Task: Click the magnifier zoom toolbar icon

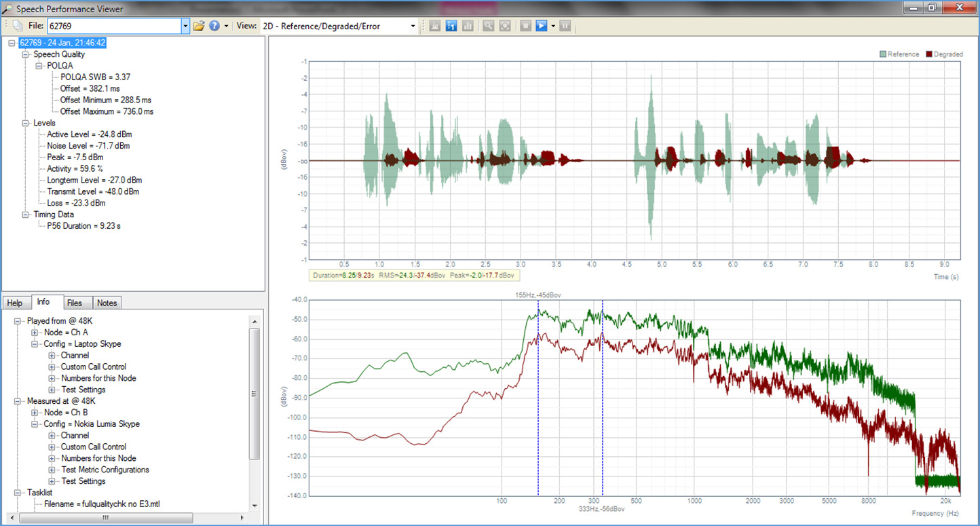Action: pyautogui.click(x=488, y=26)
